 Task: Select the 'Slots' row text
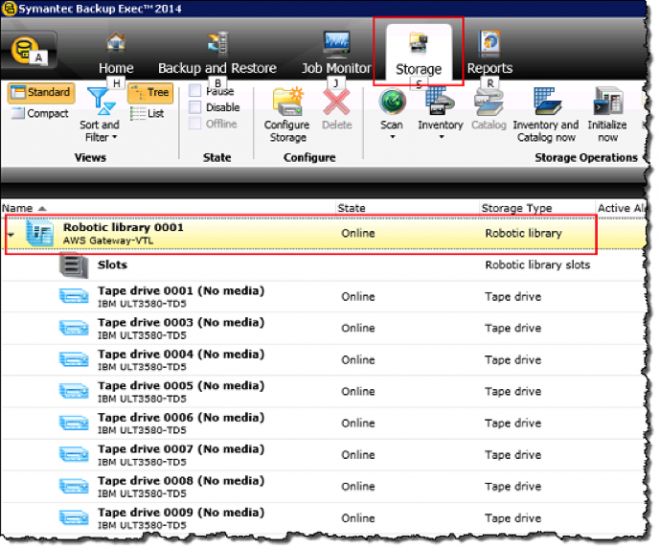tap(112, 265)
